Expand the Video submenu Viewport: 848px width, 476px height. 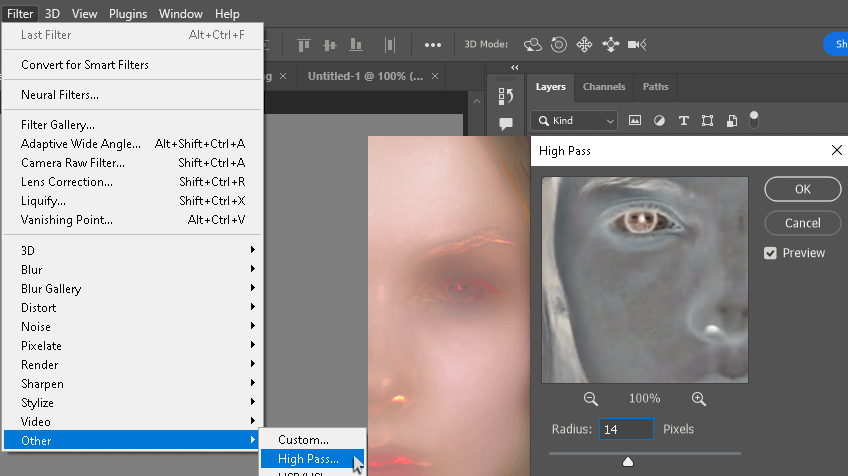132,421
